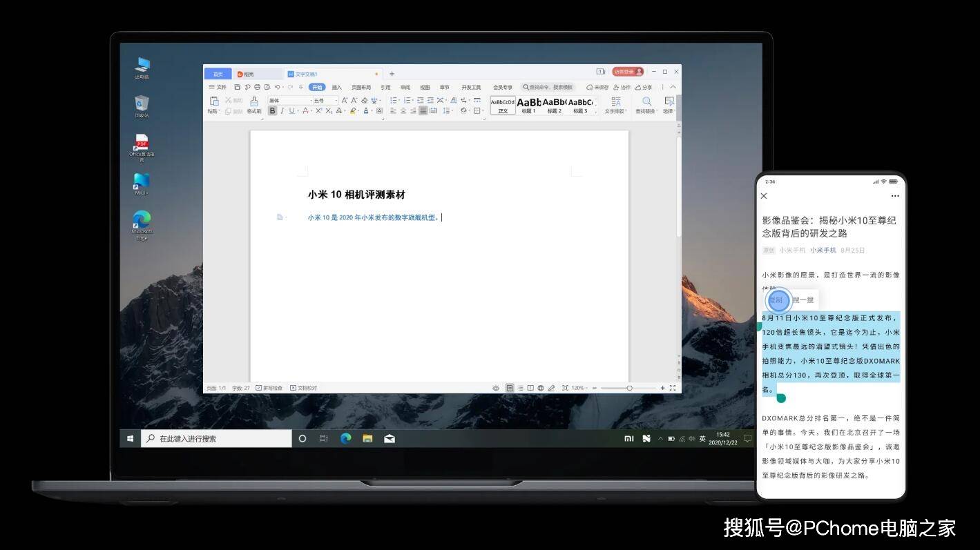Click the text highlight color icon

[x=353, y=110]
